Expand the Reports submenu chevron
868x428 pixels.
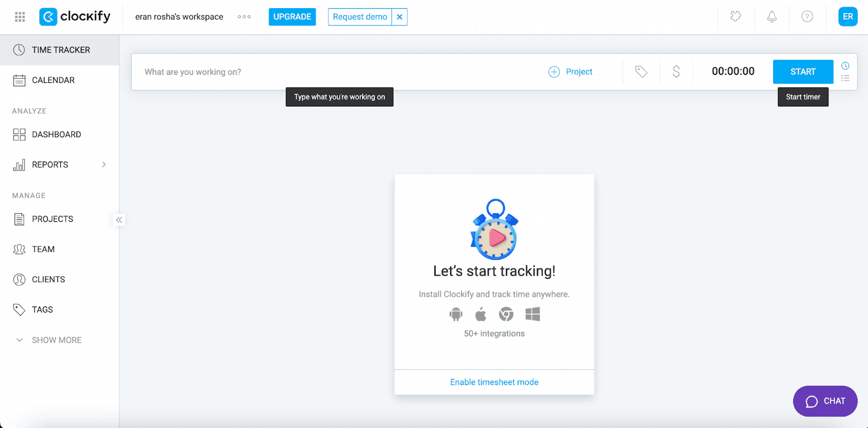tap(104, 165)
